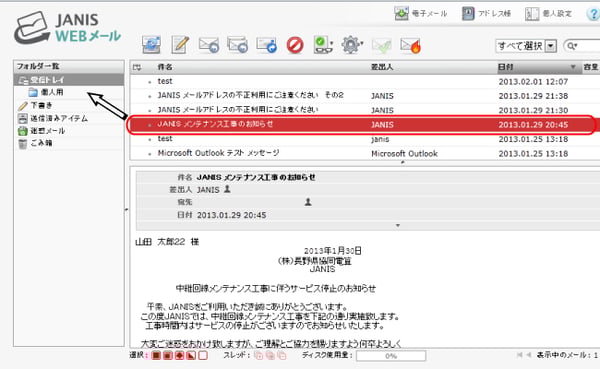Click the select none empty box icon
Image resolution: width=600 pixels, height=369 pixels.
(x=203, y=356)
